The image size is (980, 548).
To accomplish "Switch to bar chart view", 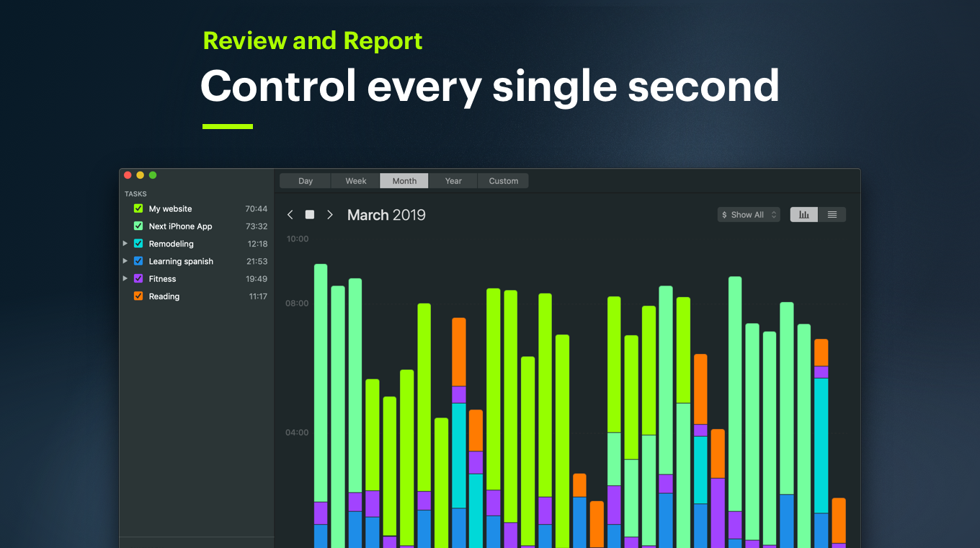I will 804,215.
